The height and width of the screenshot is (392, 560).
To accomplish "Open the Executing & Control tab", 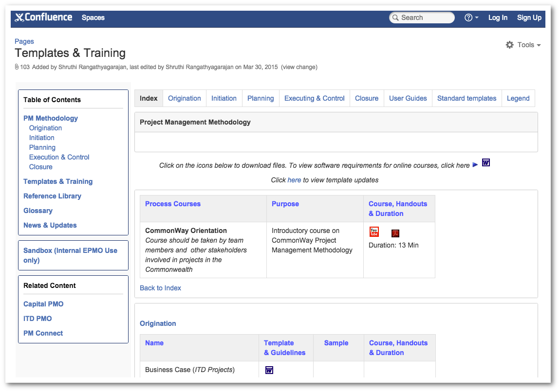I will click(x=314, y=98).
